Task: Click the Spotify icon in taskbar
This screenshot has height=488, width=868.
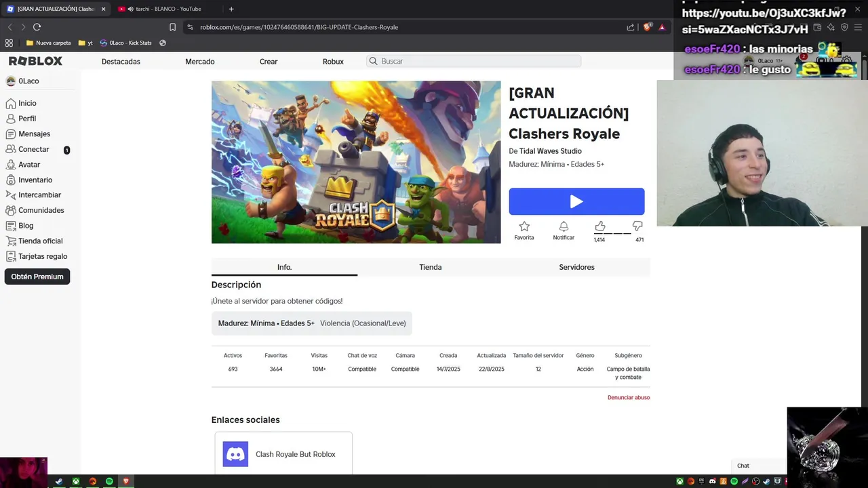Action: pos(109,481)
